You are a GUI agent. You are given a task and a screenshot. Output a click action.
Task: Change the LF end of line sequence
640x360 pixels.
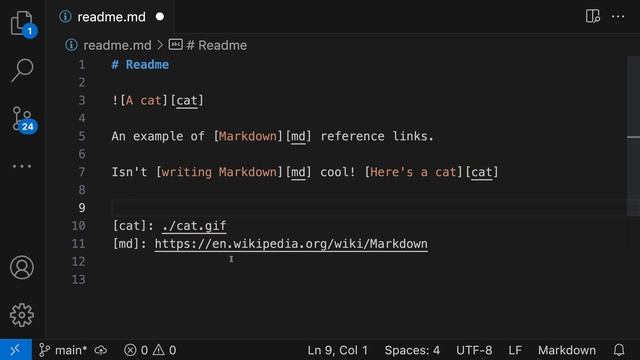point(515,350)
